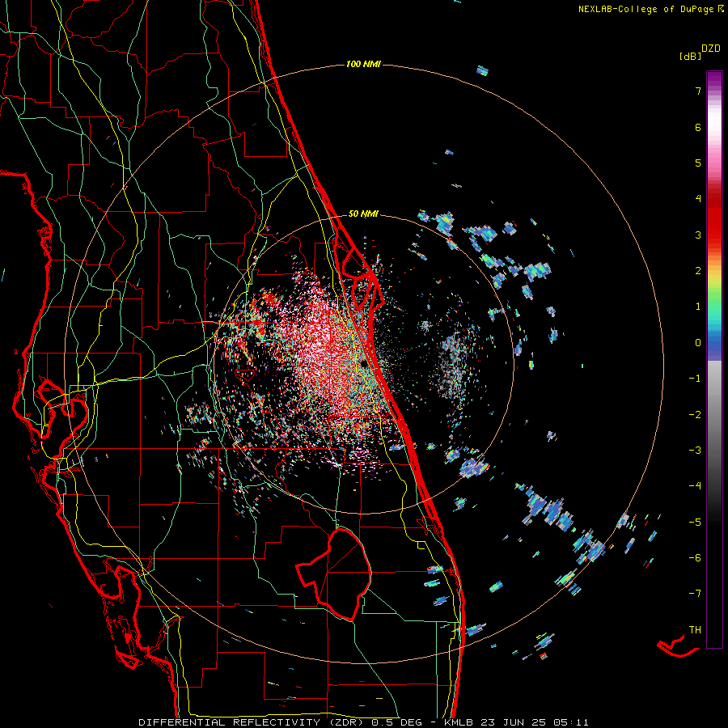This screenshot has height=728, width=728.
Task: Click the 0.5 DEG elevation angle text
Action: coord(396,722)
